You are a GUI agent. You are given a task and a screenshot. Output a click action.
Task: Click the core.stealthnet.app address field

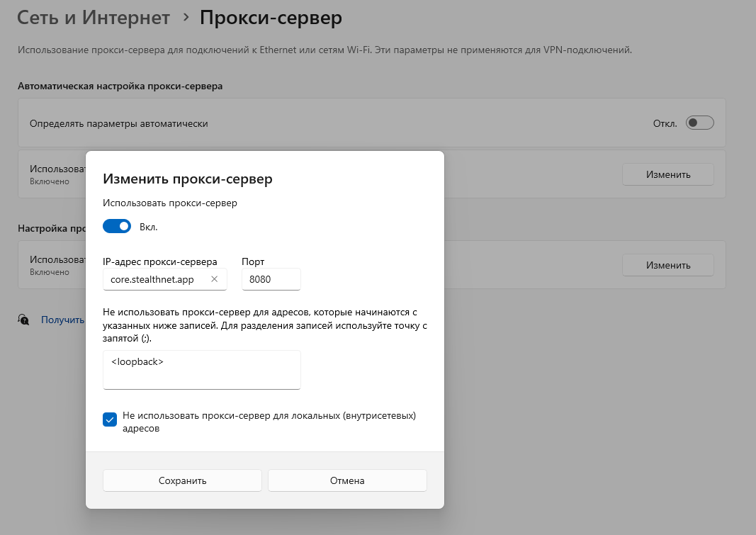coord(157,279)
